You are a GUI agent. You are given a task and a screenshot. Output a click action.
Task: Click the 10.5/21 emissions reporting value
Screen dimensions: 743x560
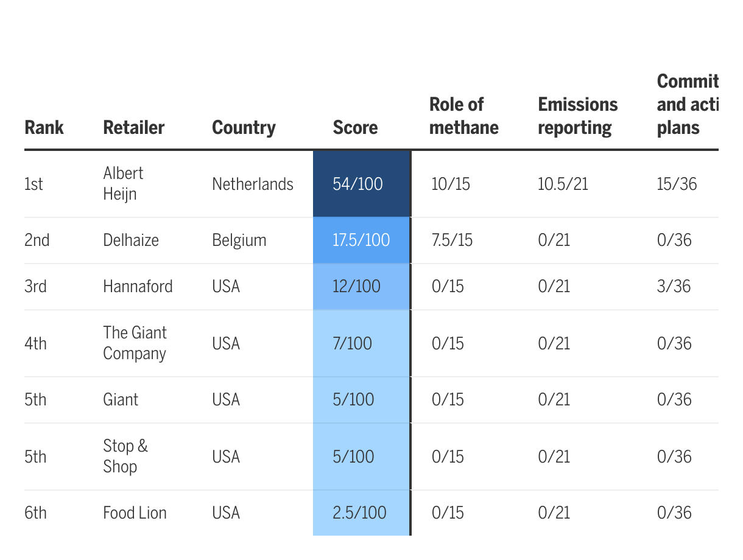pos(563,184)
